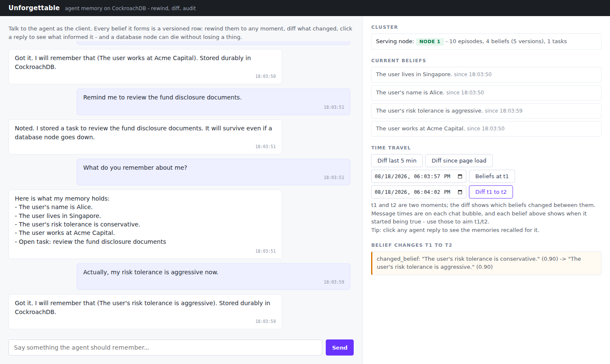This screenshot has width=610, height=364.
Task: Click memory line 'Open task: review the fund disclosure documents'
Action: pyautogui.click(x=90, y=242)
